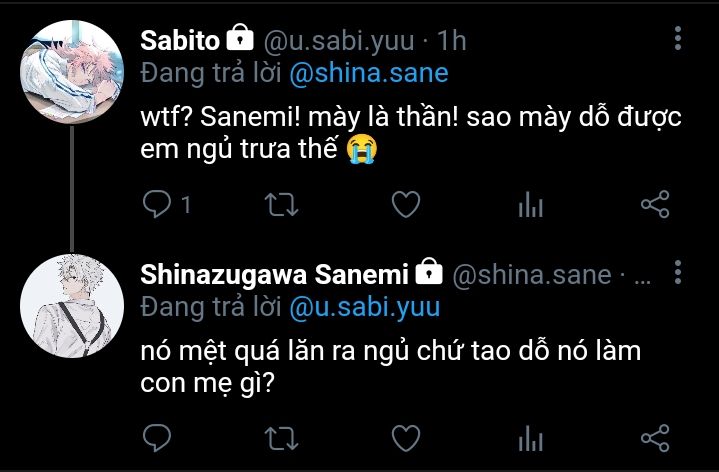This screenshot has height=472, width=719.
Task: Like Sabito's tweet about Sanemi
Action: pyautogui.click(x=404, y=206)
